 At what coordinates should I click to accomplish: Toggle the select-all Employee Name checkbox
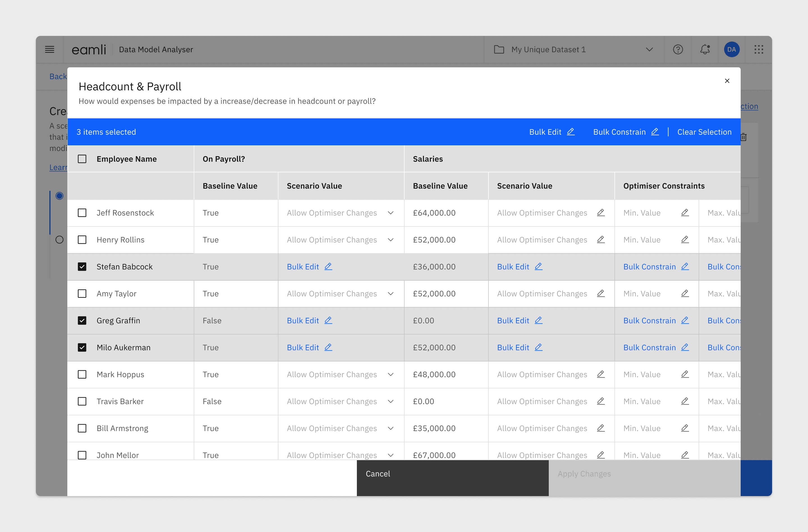82,159
